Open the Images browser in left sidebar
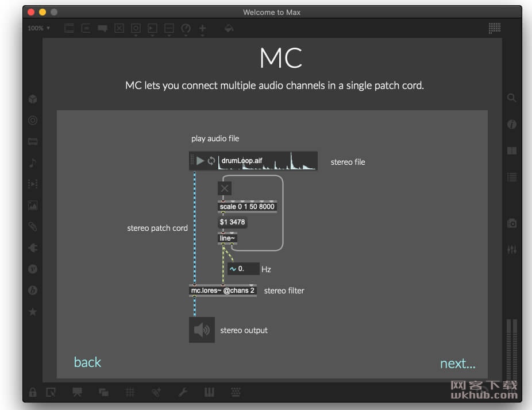 (x=33, y=205)
